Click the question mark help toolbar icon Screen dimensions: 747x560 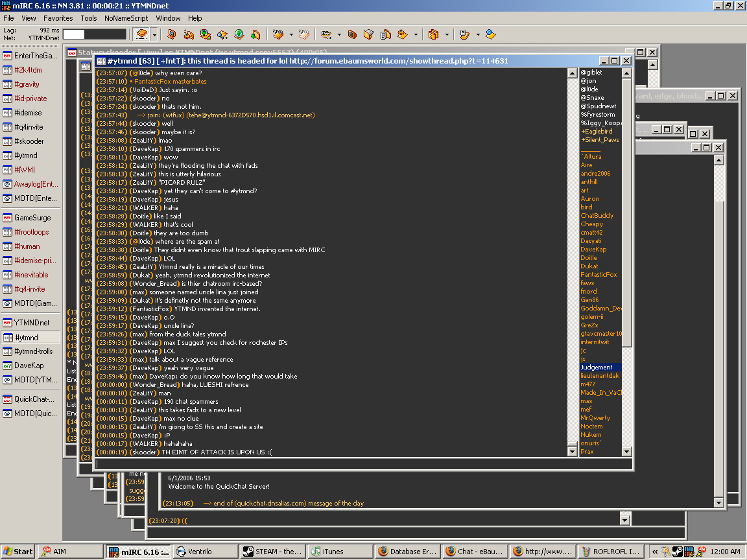464,34
